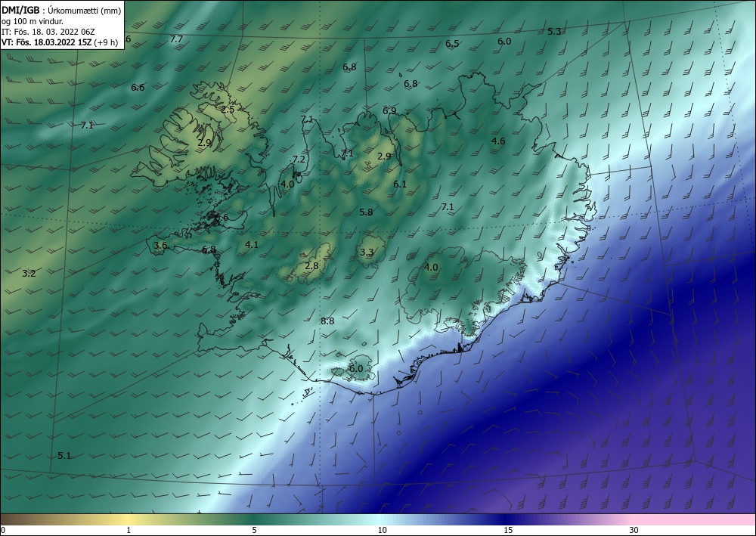Click the 4.6 value in the northeast
Image resolution: width=756 pixels, height=536 pixels.
point(498,141)
